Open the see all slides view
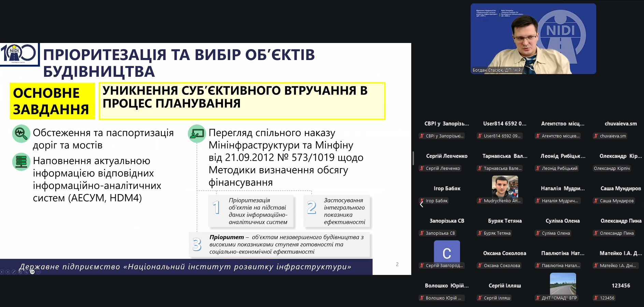Viewport: 644px width, 307px height. pyautogui.click(x=20, y=272)
